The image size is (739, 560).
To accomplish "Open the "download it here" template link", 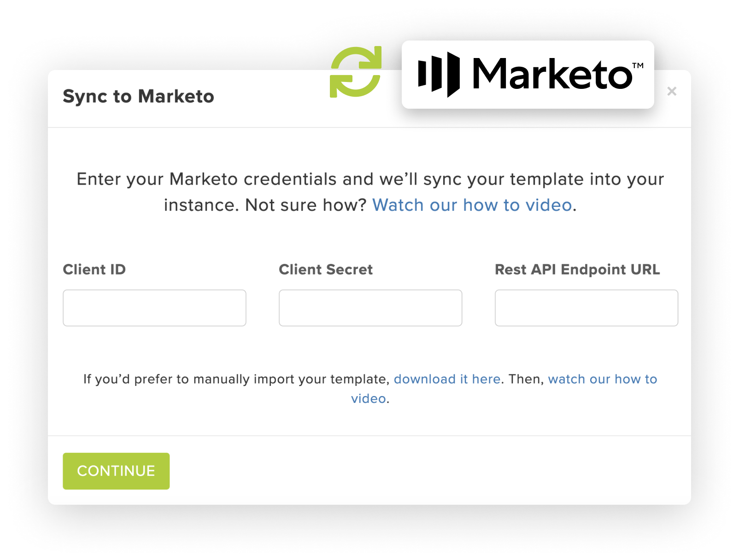I will click(447, 379).
